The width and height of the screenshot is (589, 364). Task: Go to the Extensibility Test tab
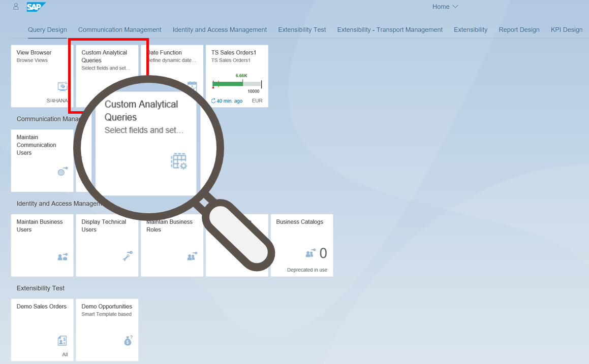pyautogui.click(x=302, y=29)
